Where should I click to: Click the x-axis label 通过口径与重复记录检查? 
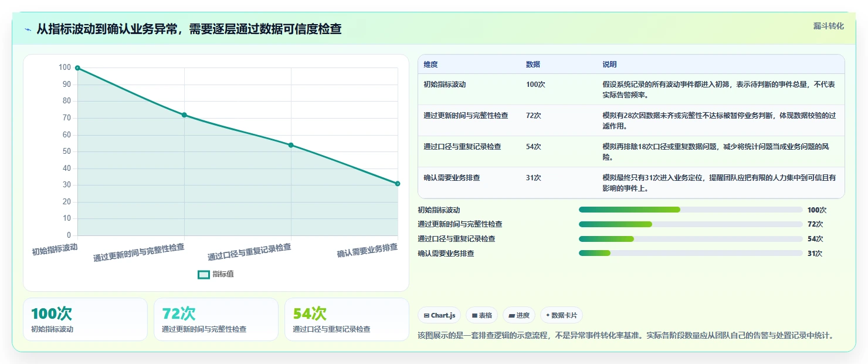tap(249, 252)
